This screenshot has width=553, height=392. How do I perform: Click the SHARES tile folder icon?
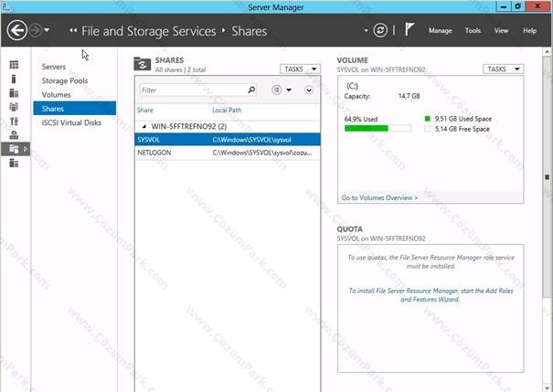[x=142, y=64]
